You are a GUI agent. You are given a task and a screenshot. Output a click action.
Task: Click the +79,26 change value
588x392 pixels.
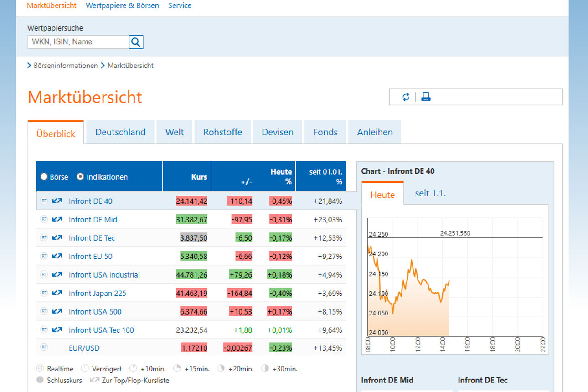241,275
